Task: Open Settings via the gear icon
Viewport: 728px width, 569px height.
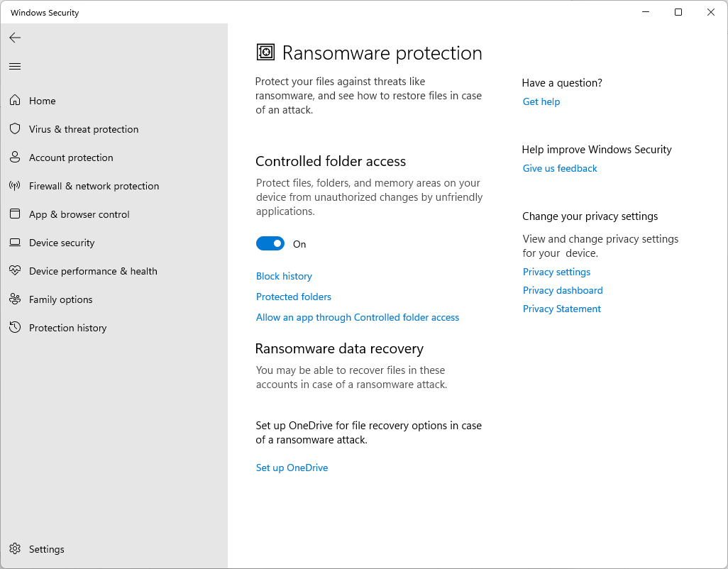Action: 15,549
